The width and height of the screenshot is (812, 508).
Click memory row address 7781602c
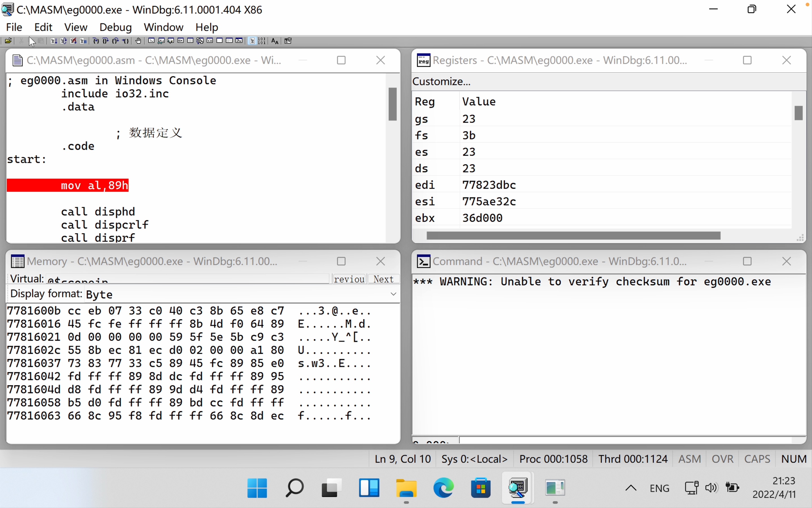34,350
